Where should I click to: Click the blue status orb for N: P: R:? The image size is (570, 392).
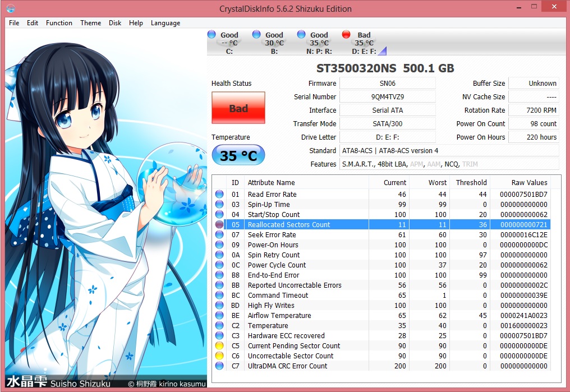(x=301, y=34)
